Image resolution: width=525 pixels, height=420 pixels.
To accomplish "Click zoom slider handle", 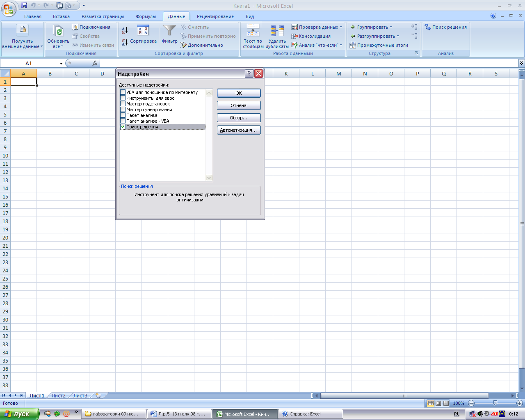I will pos(495,403).
